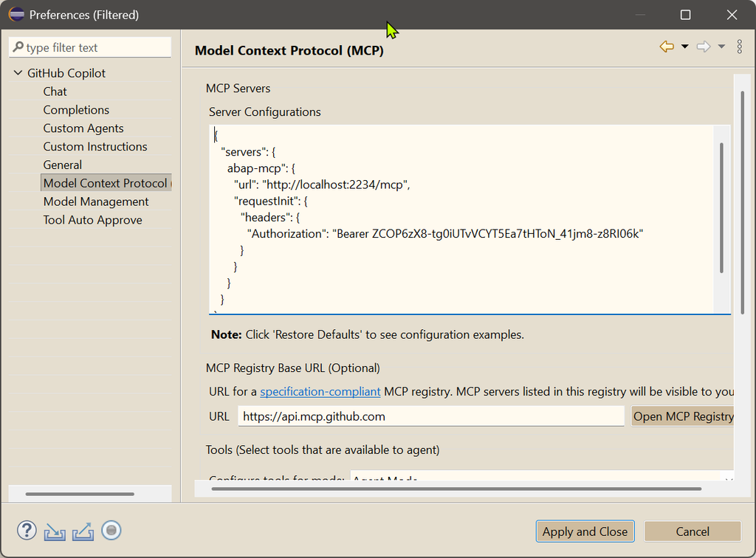Click the Export preferences icon
The image size is (756, 558).
point(83,532)
